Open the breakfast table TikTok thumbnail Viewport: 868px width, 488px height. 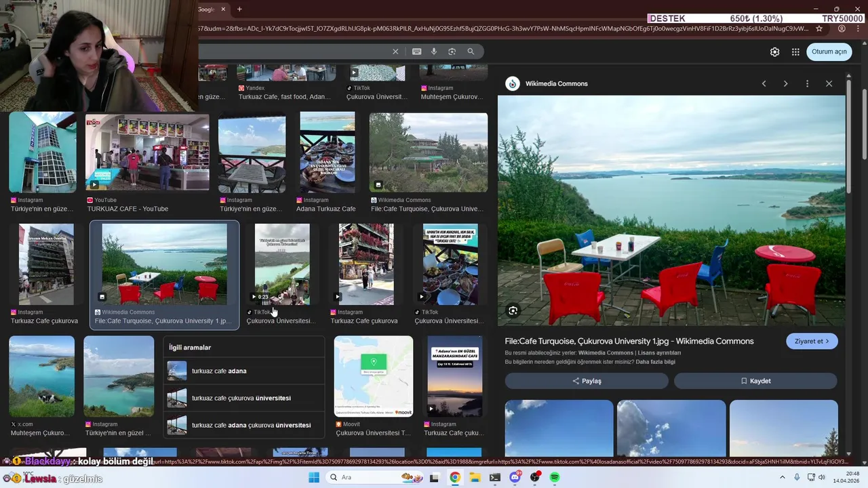(450, 264)
